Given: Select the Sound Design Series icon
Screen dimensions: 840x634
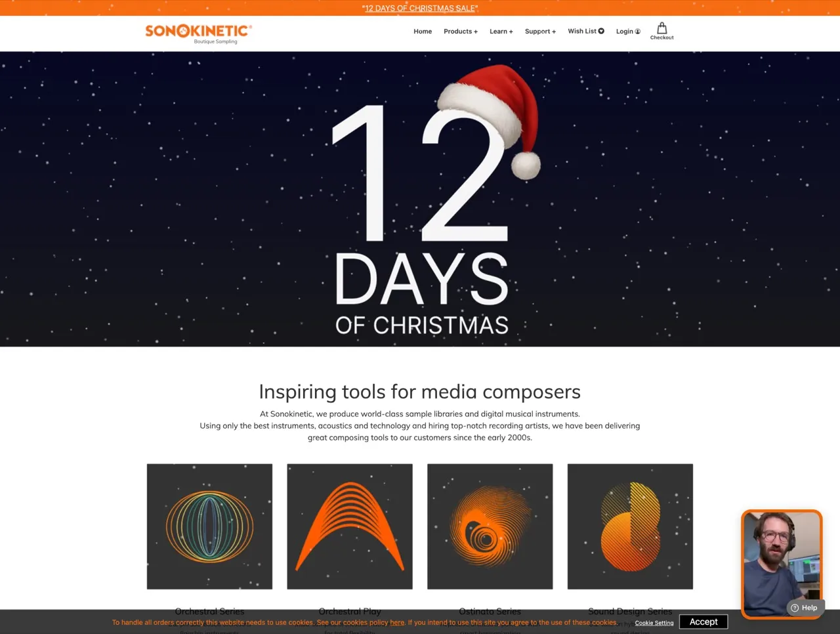Looking at the screenshot, I should click(629, 526).
